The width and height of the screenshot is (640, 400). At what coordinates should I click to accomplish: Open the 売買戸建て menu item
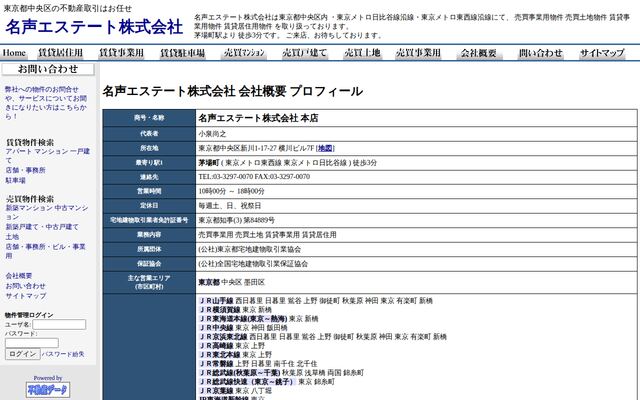coord(304,53)
